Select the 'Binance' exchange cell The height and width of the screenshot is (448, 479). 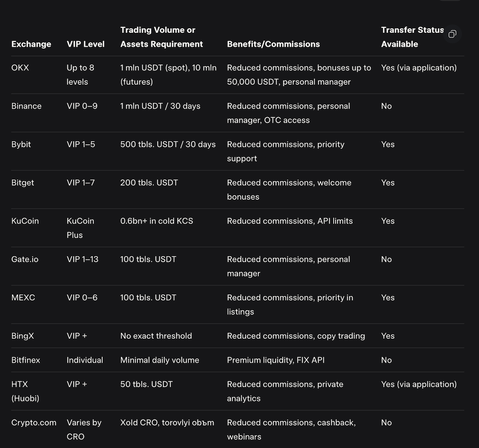click(26, 106)
